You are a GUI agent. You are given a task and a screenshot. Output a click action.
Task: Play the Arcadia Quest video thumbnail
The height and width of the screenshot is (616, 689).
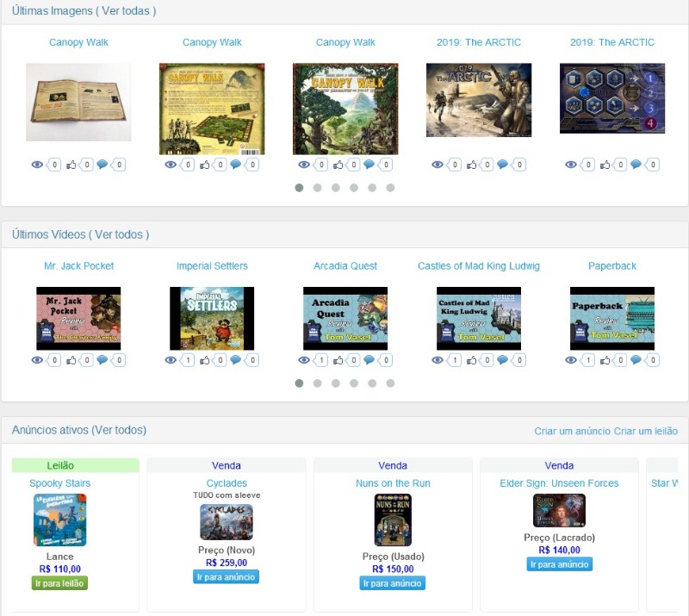[345, 318]
